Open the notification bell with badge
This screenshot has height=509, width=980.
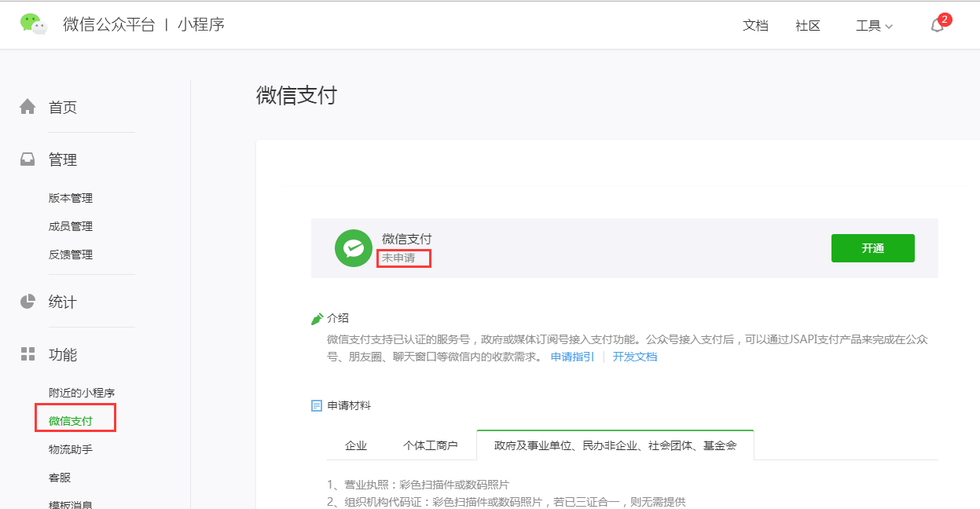click(939, 24)
